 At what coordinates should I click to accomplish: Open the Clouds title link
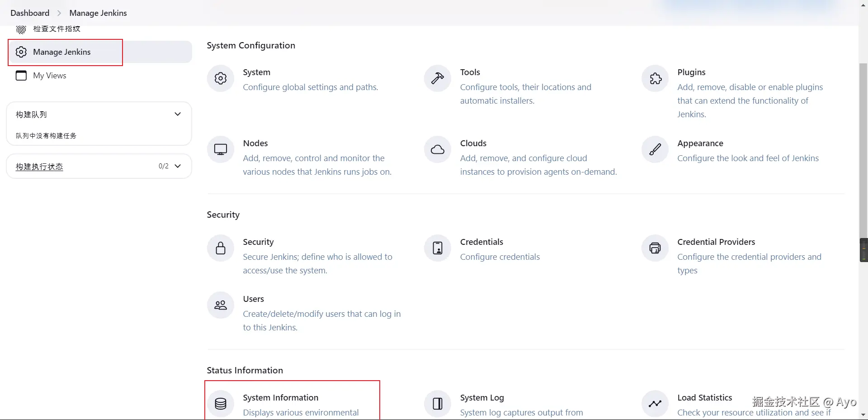(x=473, y=143)
